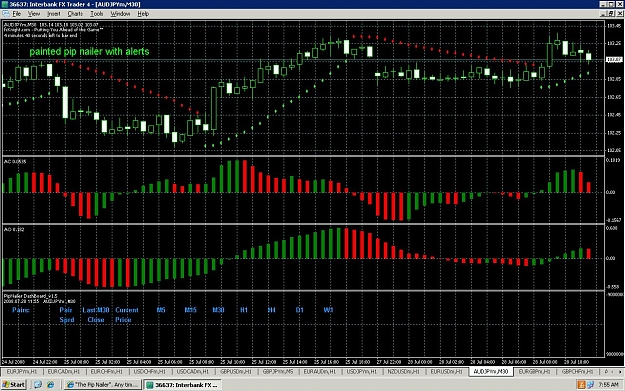Click the Last M30 Close dashboard header
The image size is (625, 391).
(96, 314)
